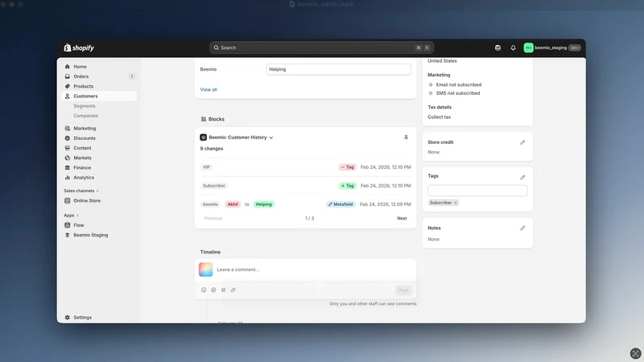Viewport: 644px width, 362px height.
Task: Click the Metafield badge
Action: point(341,204)
